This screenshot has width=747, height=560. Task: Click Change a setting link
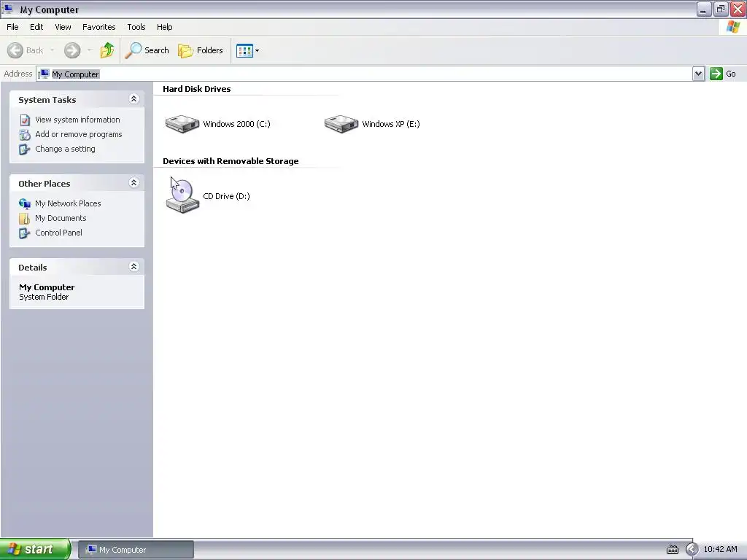pyautogui.click(x=65, y=149)
